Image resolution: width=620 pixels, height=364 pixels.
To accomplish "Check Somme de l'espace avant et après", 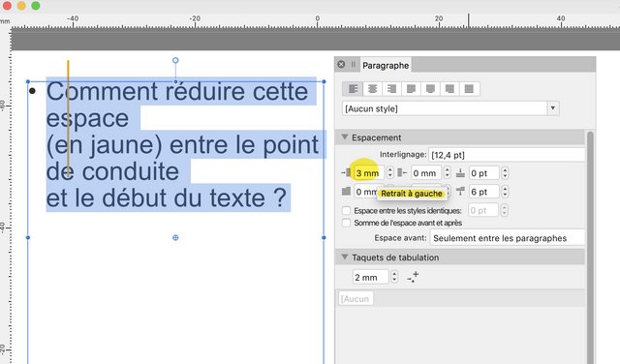I will [347, 223].
